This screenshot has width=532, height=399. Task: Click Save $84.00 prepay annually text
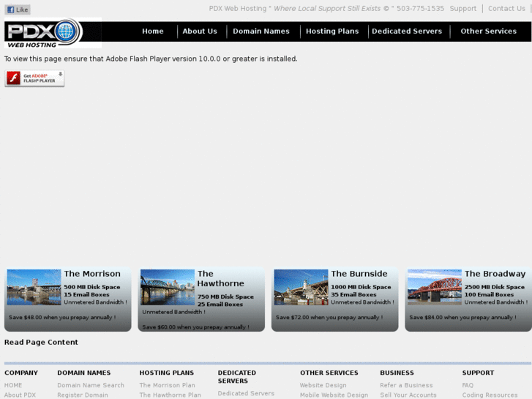(x=462, y=317)
